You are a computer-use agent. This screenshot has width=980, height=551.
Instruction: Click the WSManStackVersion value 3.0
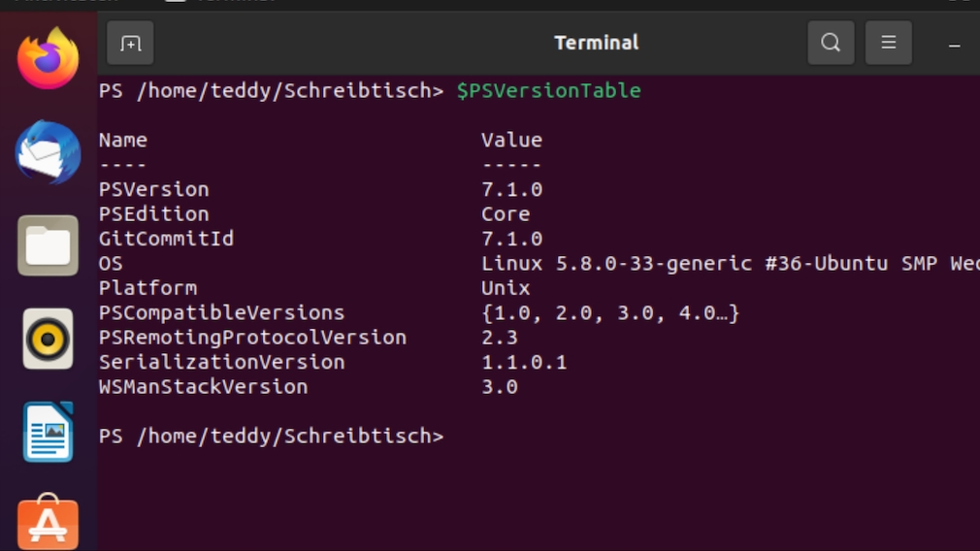(500, 387)
